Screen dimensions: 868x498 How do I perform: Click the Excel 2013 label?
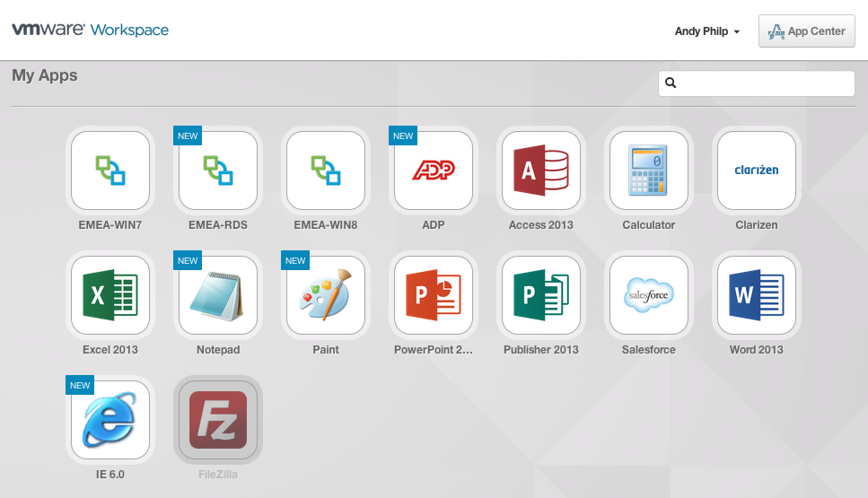click(x=110, y=350)
